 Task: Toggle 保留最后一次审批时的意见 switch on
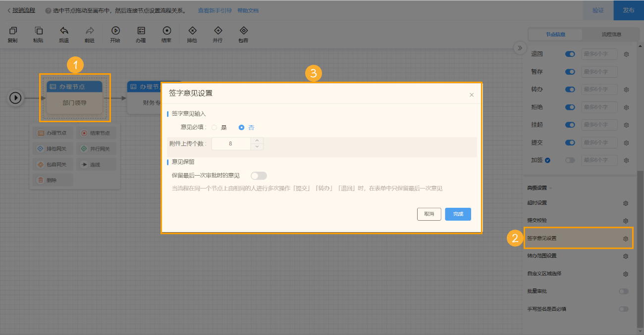click(x=258, y=176)
